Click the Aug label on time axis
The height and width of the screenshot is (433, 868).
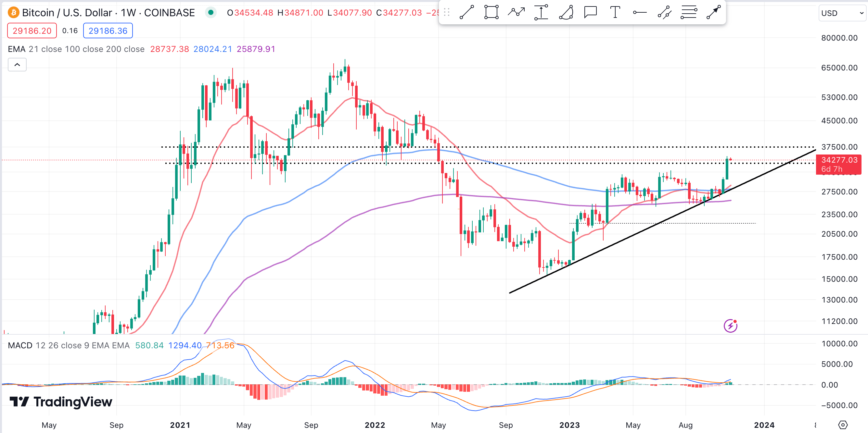click(685, 425)
